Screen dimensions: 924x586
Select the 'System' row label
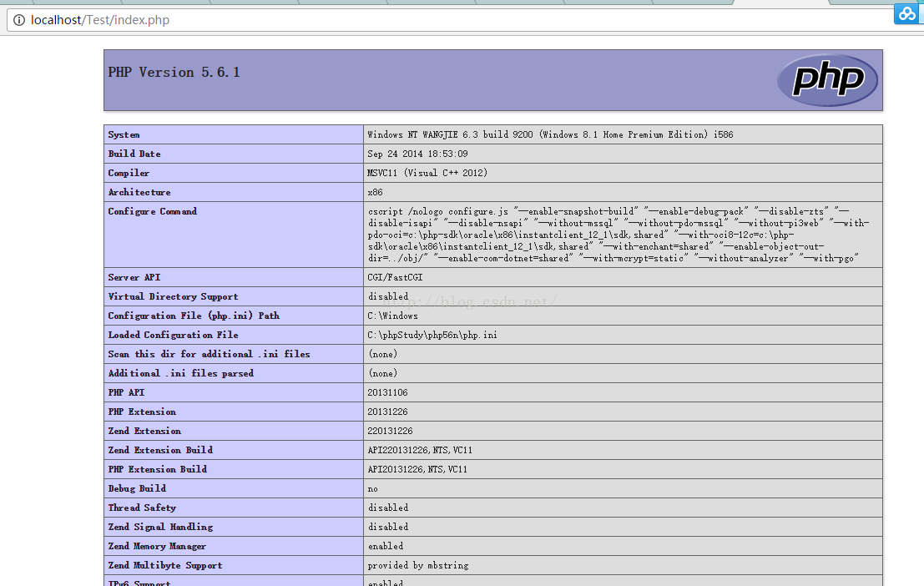tap(124, 135)
